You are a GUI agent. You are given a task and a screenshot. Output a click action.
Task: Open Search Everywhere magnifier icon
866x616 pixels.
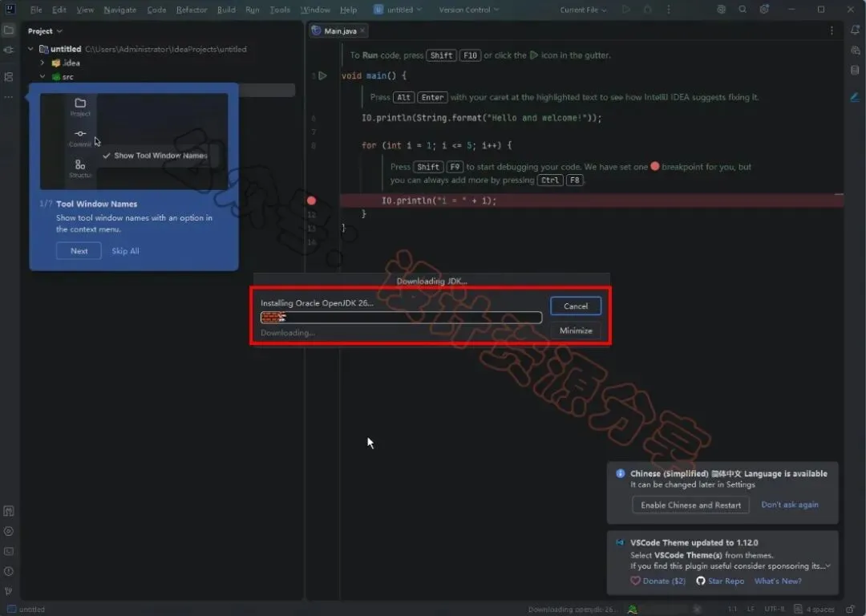point(743,10)
